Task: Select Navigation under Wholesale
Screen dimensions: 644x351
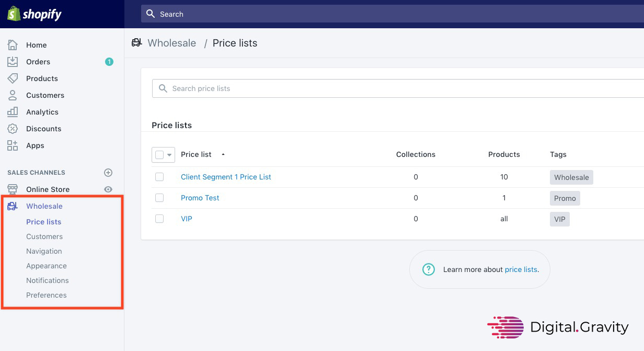Action: 44,251
